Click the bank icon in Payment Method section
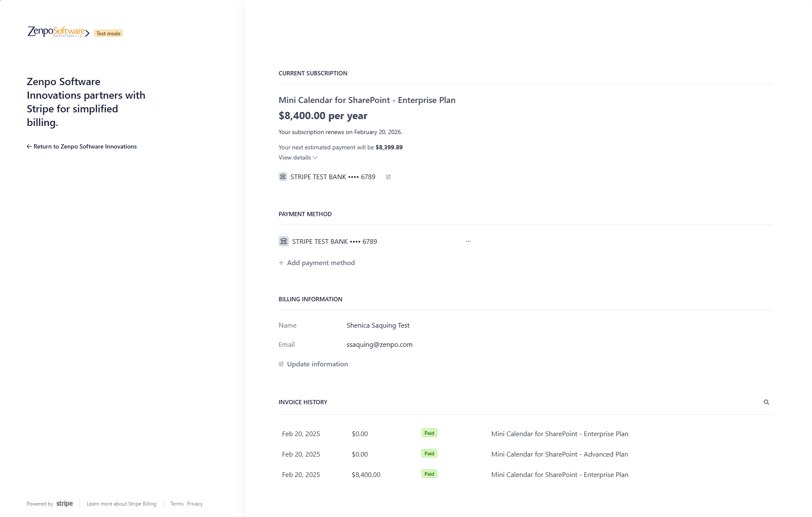 point(283,241)
